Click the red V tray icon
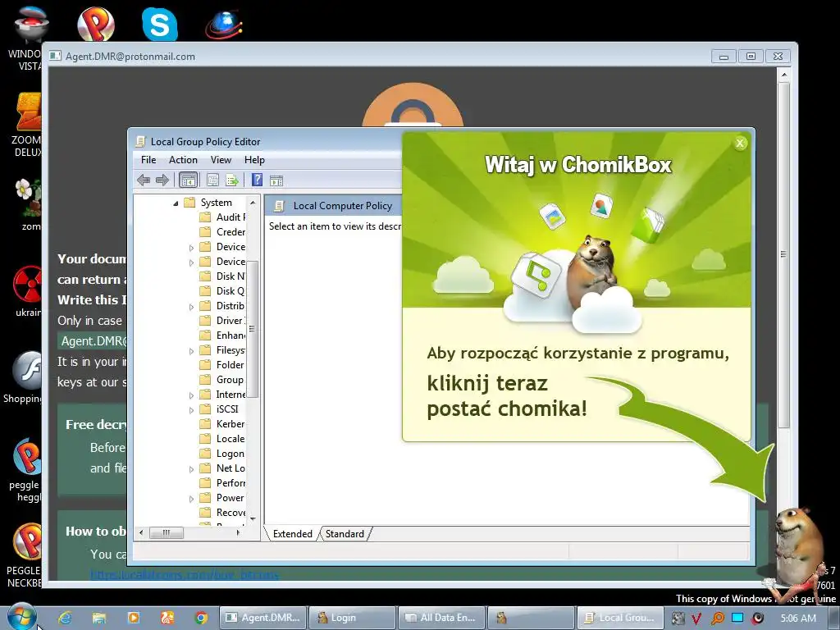 pos(696,619)
